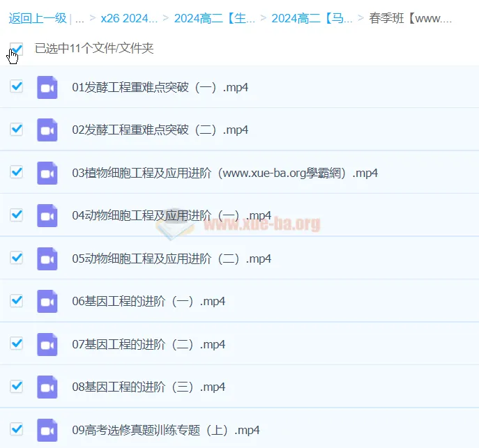This screenshot has height=448, width=479.
Task: Click video icon for 09高考选修真题训练专题（上）
Action: (47, 430)
